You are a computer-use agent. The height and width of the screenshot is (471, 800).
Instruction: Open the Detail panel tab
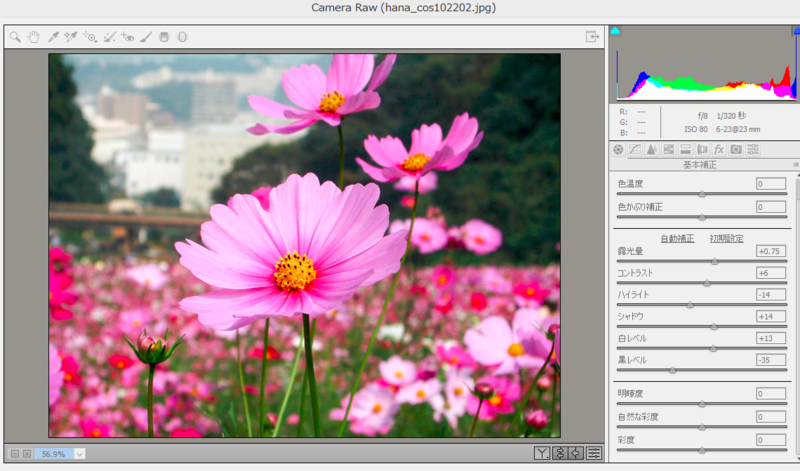[x=652, y=150]
